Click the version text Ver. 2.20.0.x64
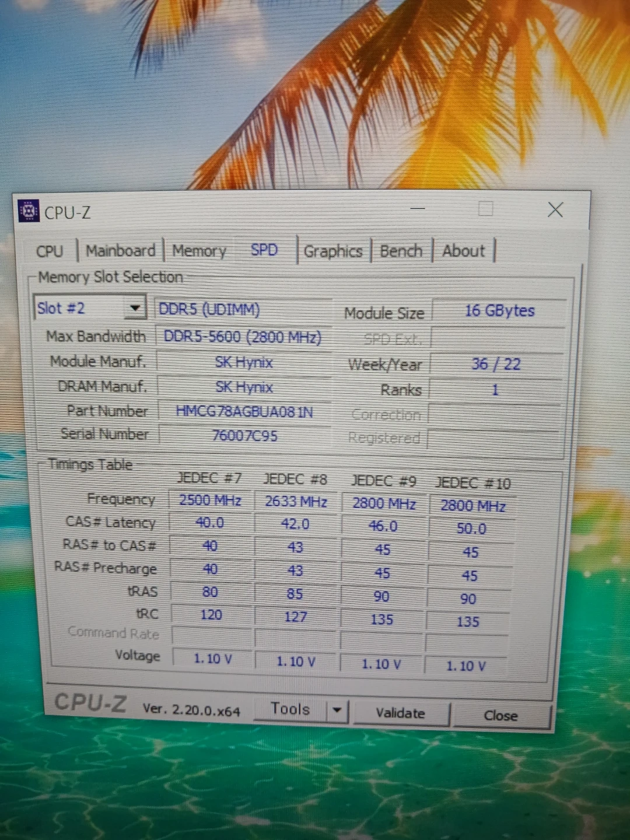This screenshot has height=840, width=630. (191, 710)
